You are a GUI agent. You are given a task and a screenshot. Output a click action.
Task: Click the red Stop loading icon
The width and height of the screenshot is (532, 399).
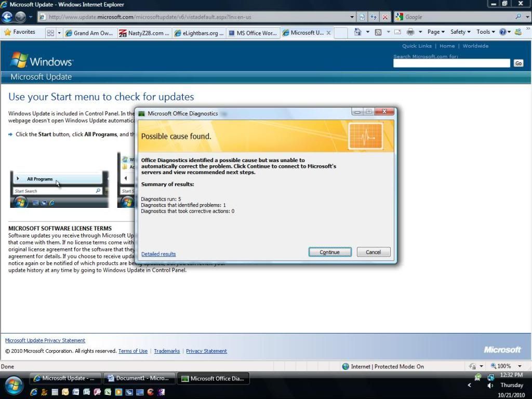385,17
